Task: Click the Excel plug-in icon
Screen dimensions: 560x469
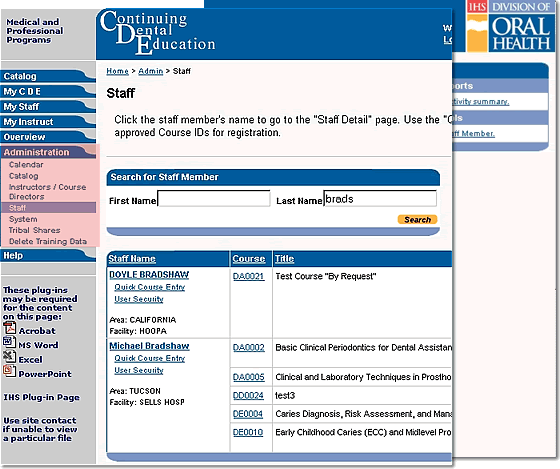Action: (10, 357)
